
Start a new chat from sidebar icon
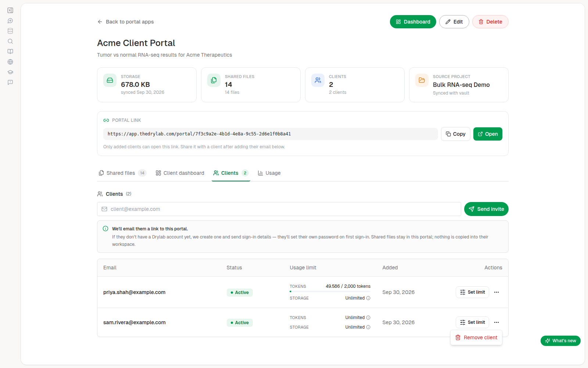coord(10,21)
